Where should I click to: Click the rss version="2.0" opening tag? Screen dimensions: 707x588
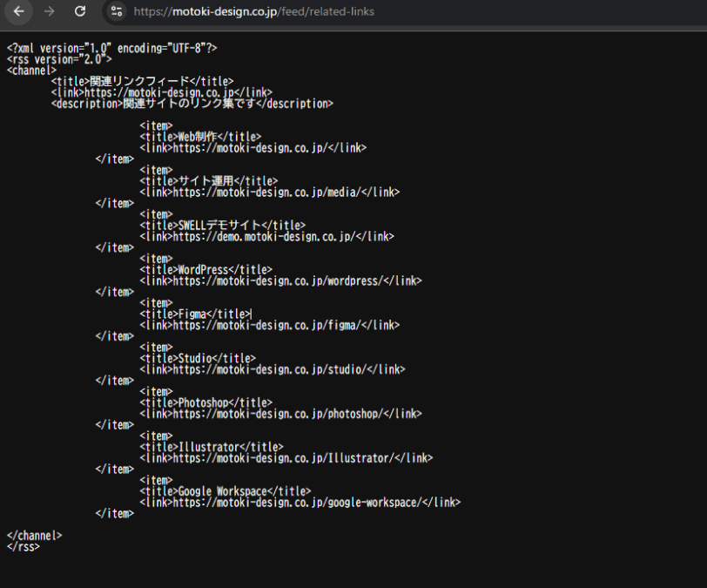(x=59, y=59)
